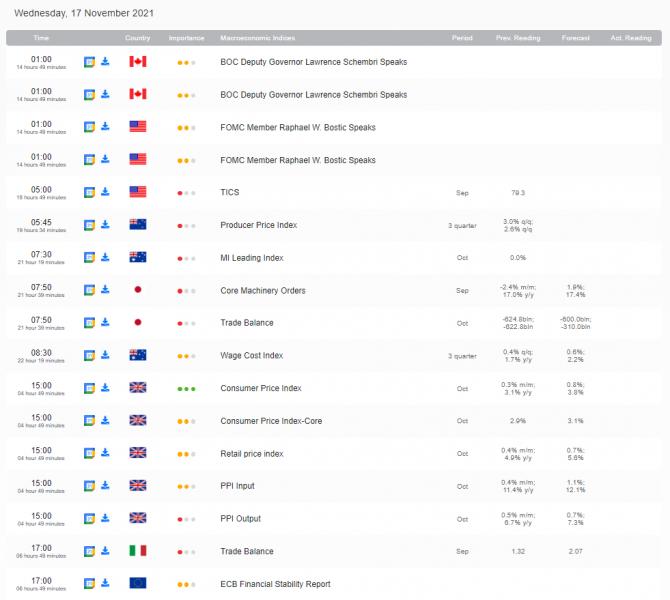This screenshot has height=600, width=670.
Task: Add Retail price index to Google Calendar
Action: click(89, 453)
